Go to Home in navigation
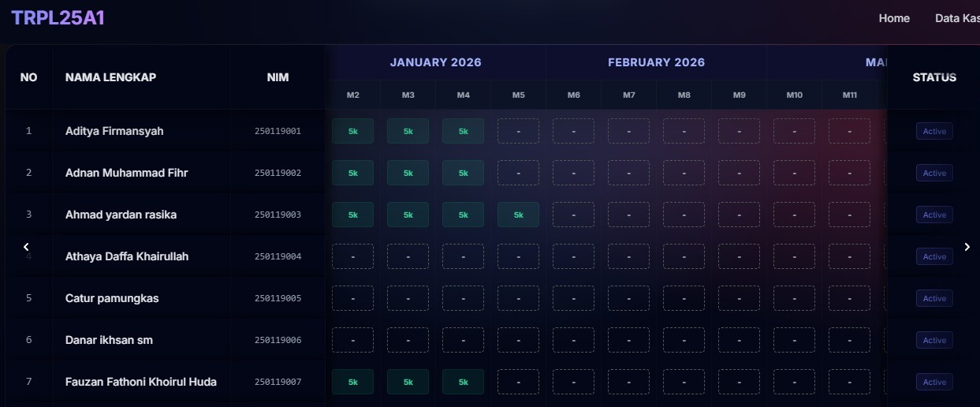This screenshot has height=407, width=980. tap(894, 18)
